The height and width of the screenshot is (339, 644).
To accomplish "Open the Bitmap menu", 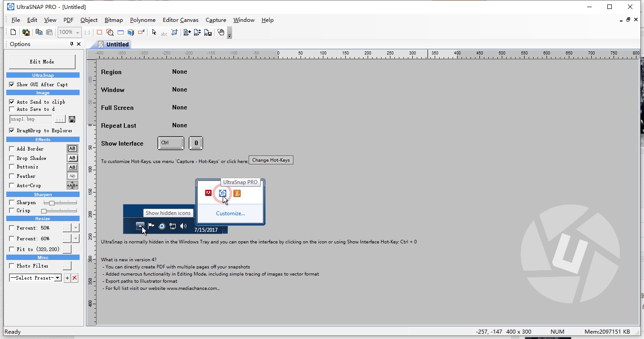I will tap(114, 20).
